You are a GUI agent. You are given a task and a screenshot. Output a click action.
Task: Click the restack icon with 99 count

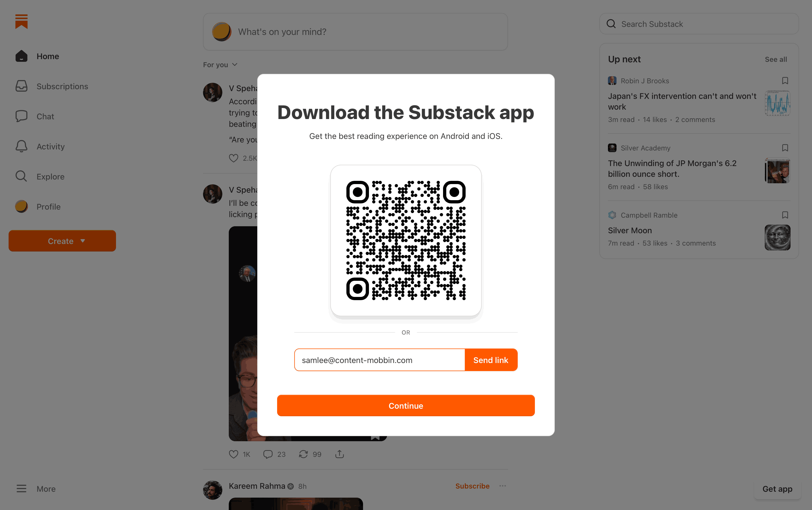click(303, 454)
